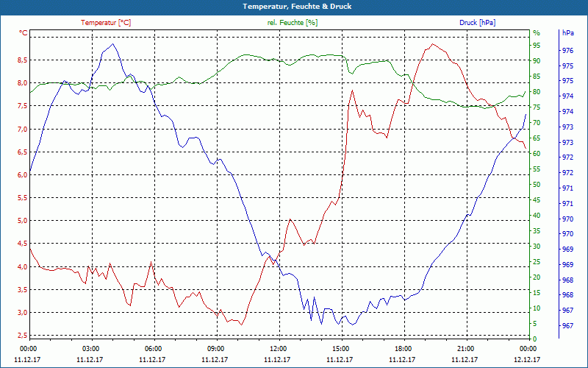
Task: Click the "6,0" temperature axis value
Action: (23, 175)
